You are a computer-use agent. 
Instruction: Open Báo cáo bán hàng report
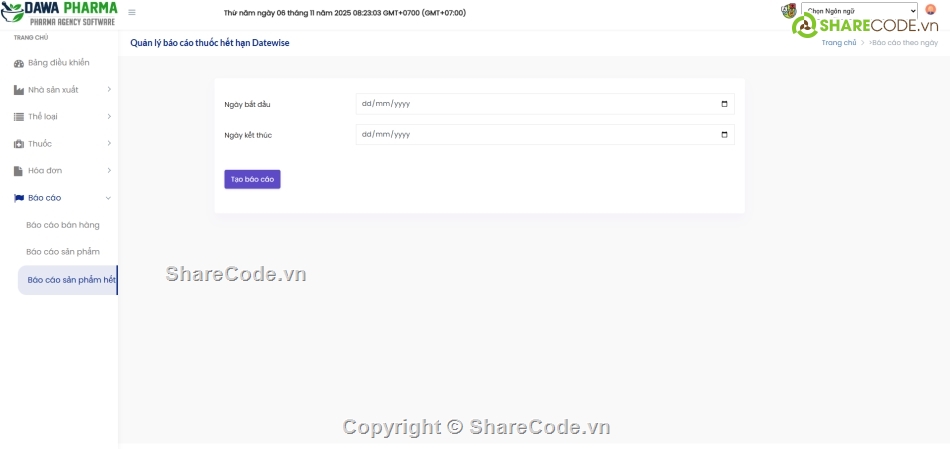click(x=63, y=225)
